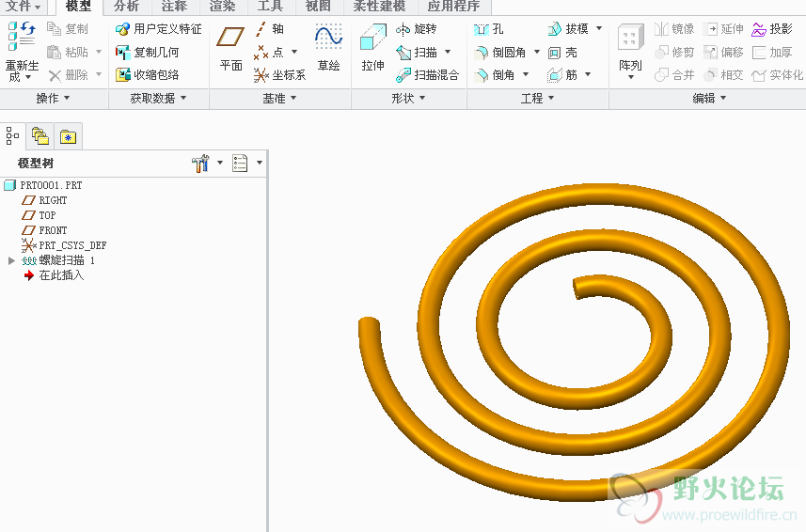Open the folder browser tab icon

[40, 136]
